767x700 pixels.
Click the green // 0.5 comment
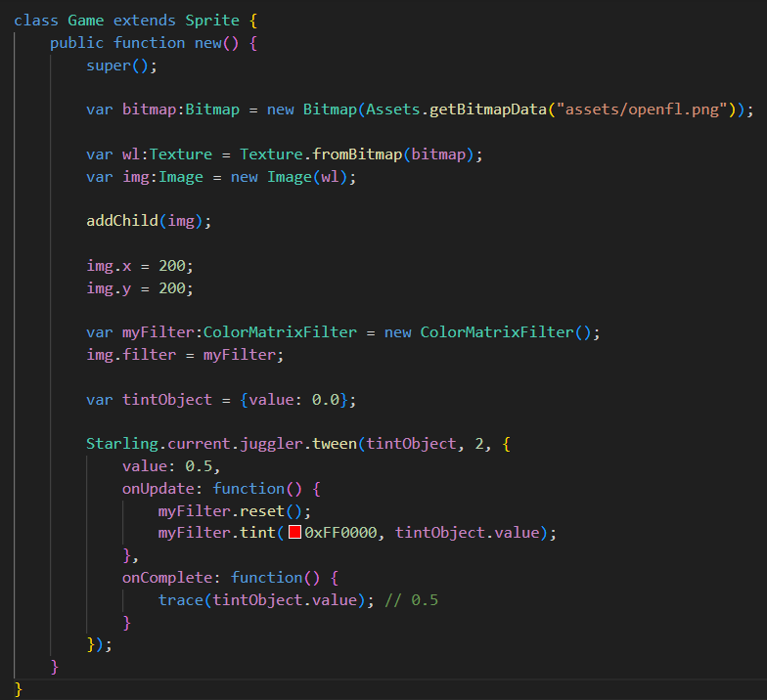411,599
